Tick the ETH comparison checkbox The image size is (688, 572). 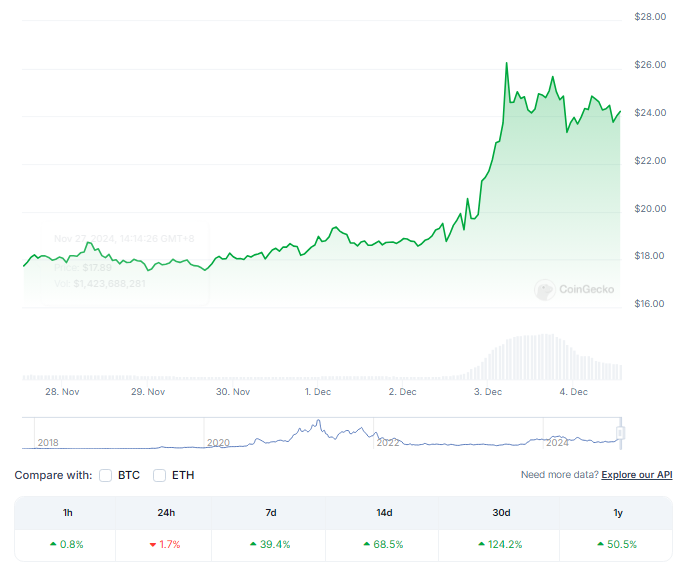pyautogui.click(x=159, y=475)
